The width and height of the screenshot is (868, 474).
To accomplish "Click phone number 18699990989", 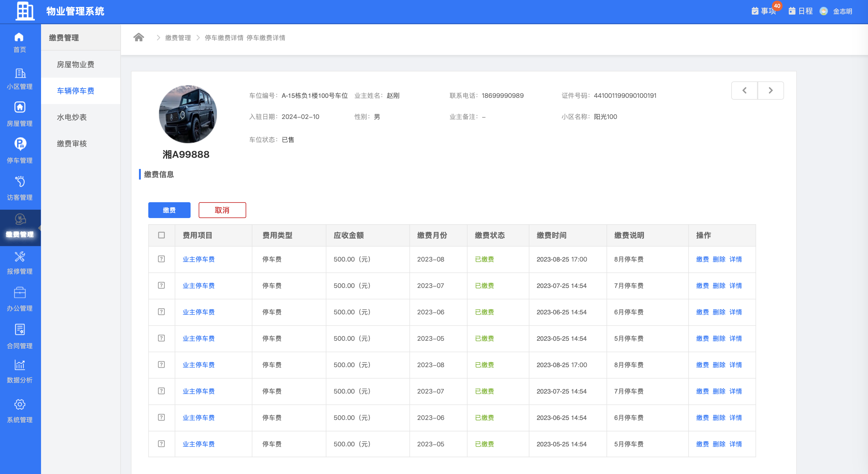I will point(502,96).
